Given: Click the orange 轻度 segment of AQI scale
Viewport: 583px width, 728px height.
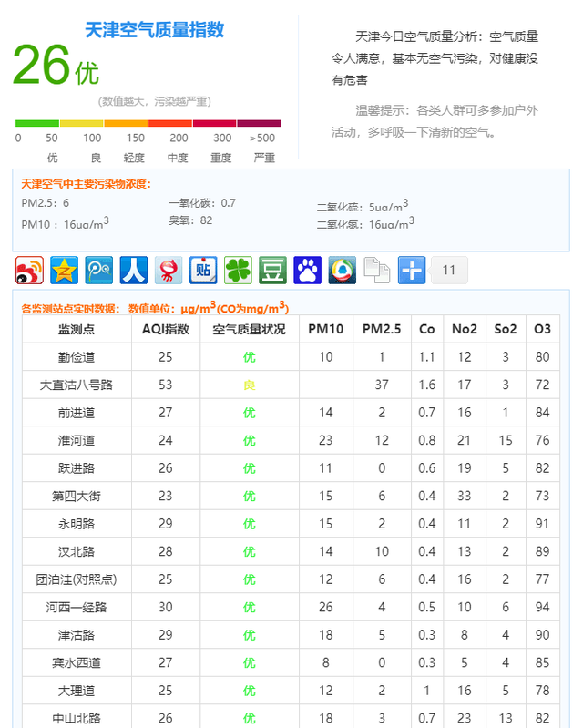Looking at the screenshot, I should tap(126, 123).
